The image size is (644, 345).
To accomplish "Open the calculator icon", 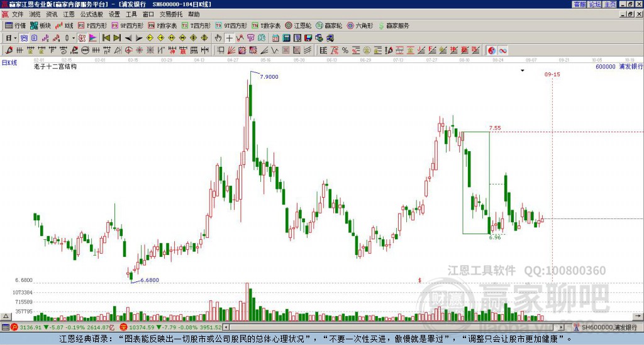I will [x=287, y=38].
